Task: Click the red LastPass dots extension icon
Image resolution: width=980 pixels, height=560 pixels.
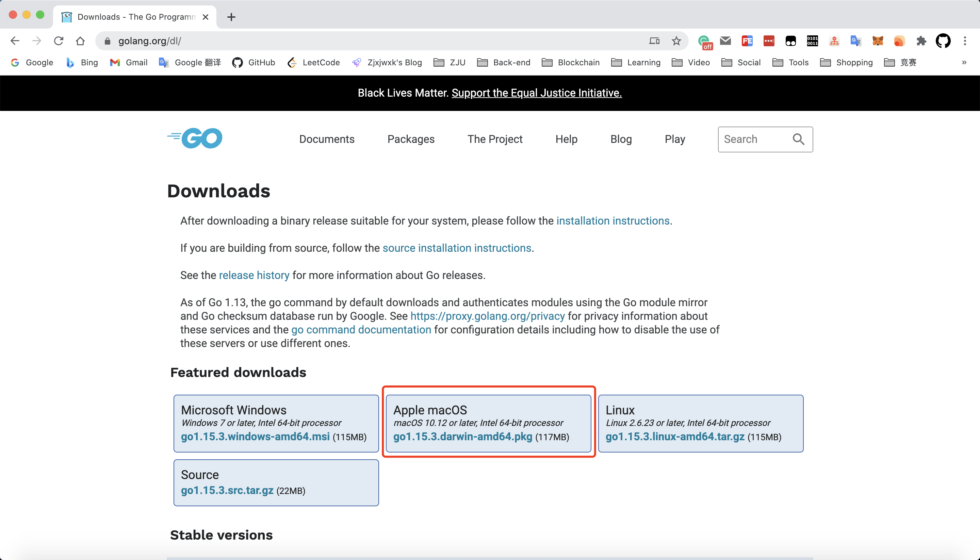Action: (x=769, y=41)
